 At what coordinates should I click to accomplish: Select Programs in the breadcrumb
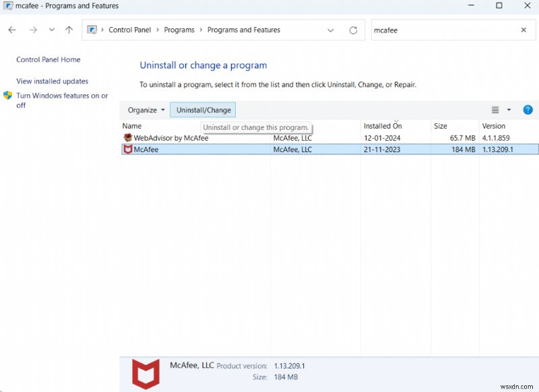179,30
